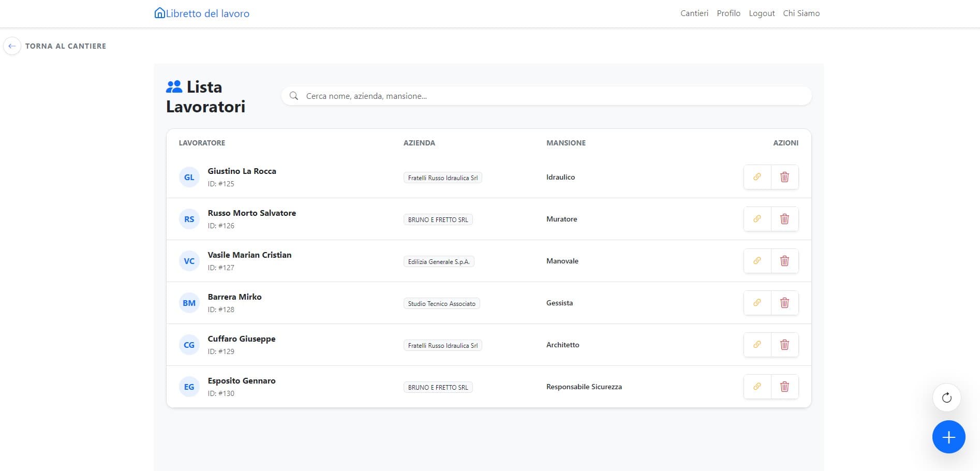
Task: Click the link icon for Russo Morto Salvatore
Action: pyautogui.click(x=757, y=219)
